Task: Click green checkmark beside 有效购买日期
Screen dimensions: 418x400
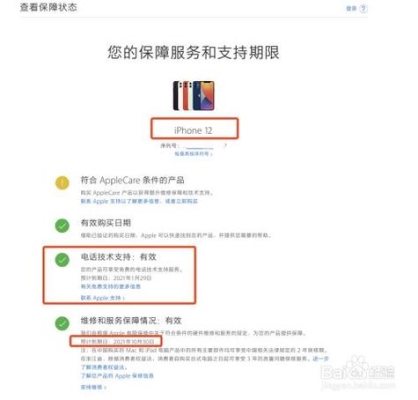Action: [62, 226]
